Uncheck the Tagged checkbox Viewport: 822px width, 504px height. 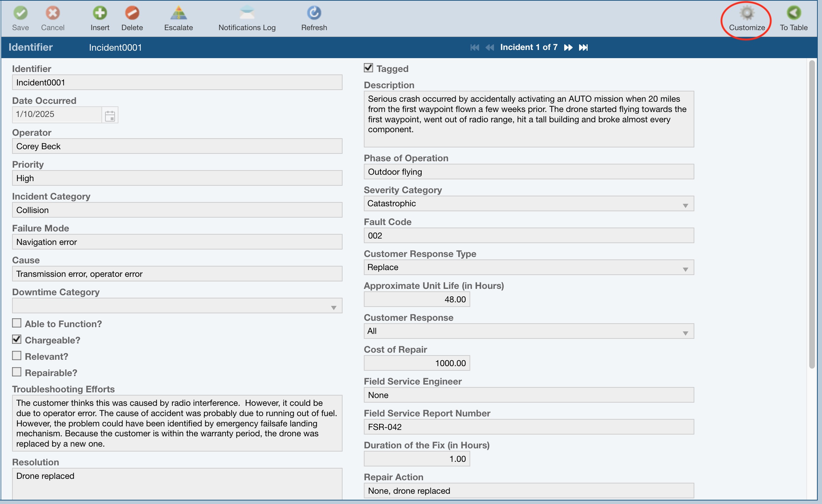[368, 68]
